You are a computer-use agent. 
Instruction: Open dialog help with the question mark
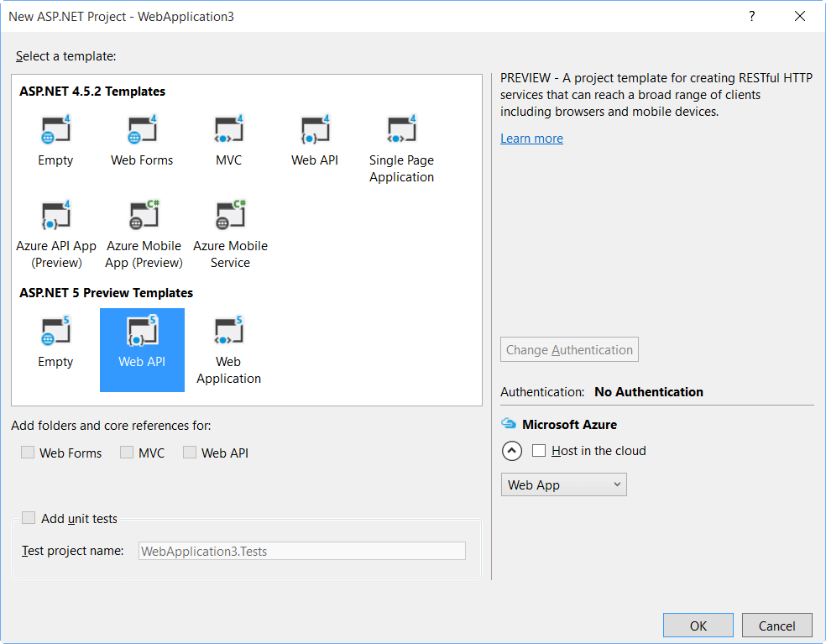(x=752, y=16)
